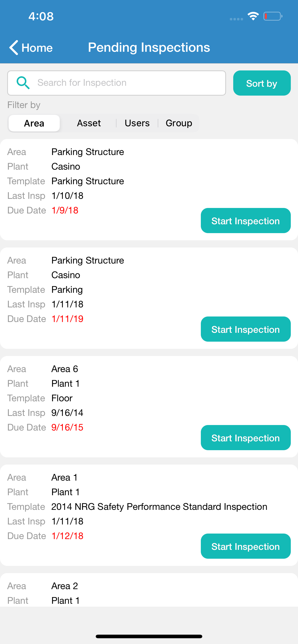Select the Area filter segment
The image size is (298, 644).
tap(34, 123)
